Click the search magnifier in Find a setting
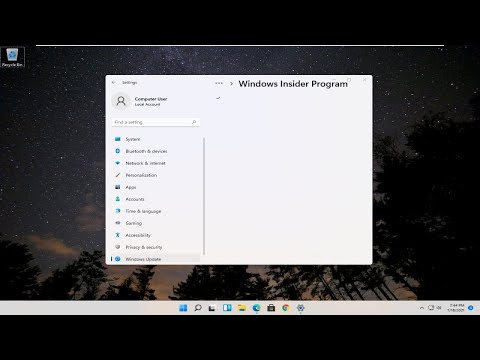This screenshot has width=480, height=360. tap(194, 122)
